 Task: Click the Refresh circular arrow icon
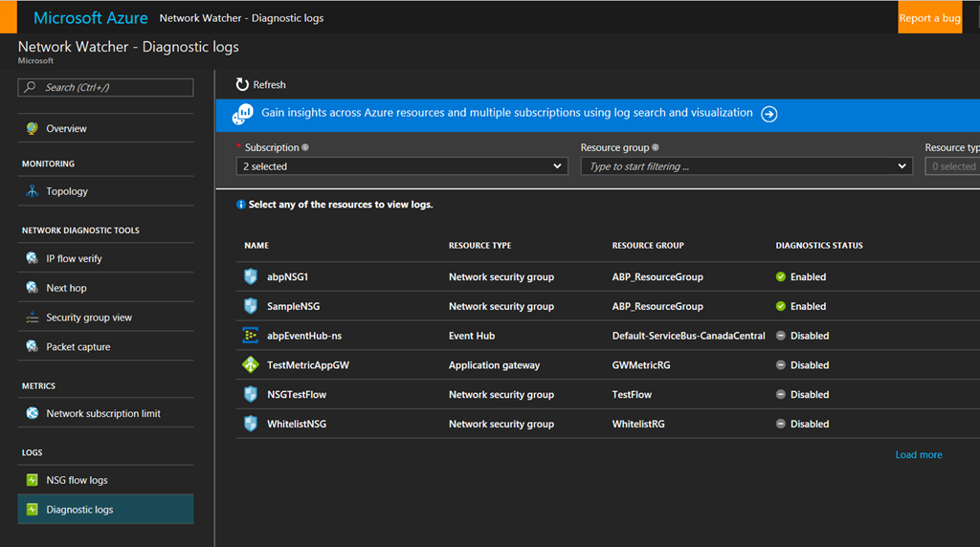242,84
